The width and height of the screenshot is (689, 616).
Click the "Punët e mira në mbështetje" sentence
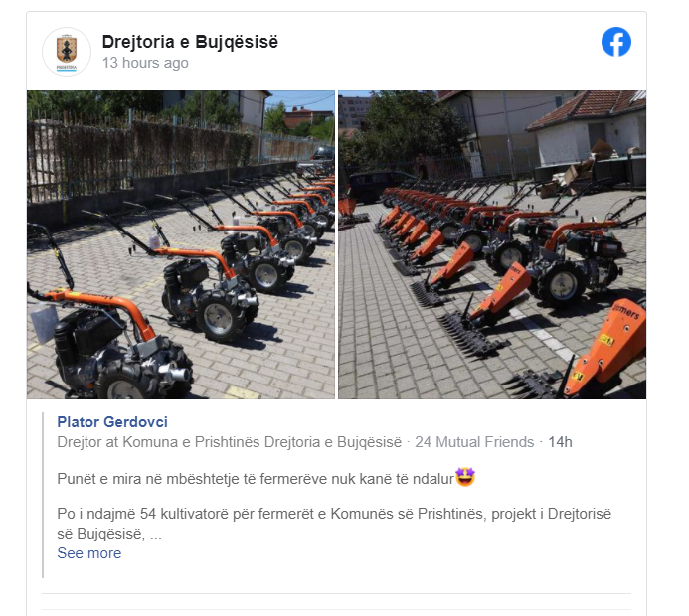pos(256,479)
